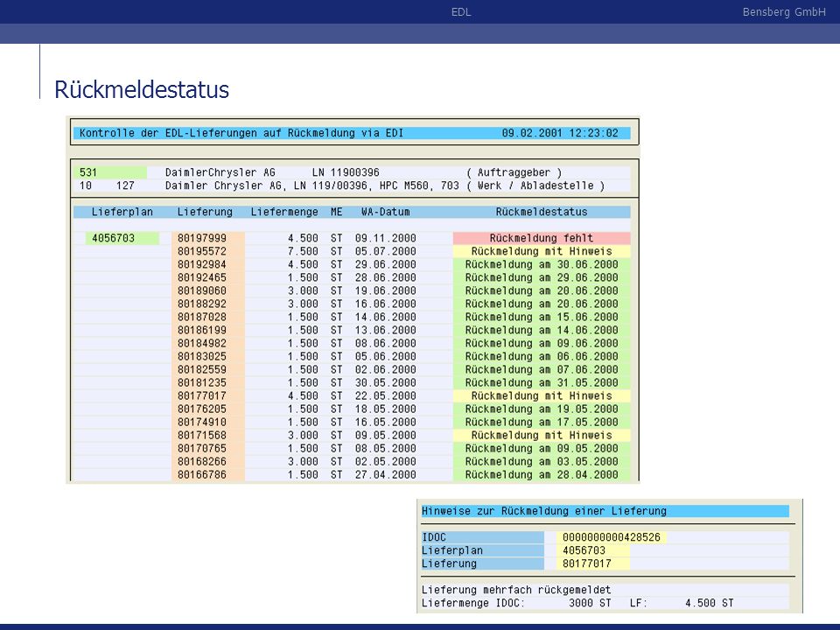Click the "Liefermenge" column header

coord(284,212)
